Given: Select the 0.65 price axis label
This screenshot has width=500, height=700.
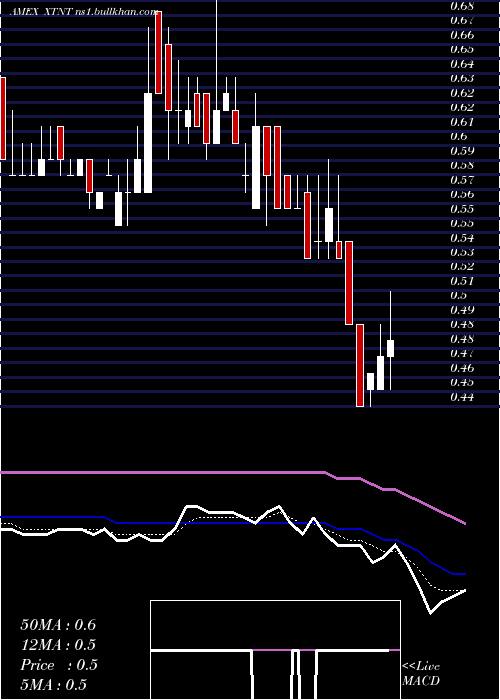Looking at the screenshot, I should coord(462,49).
